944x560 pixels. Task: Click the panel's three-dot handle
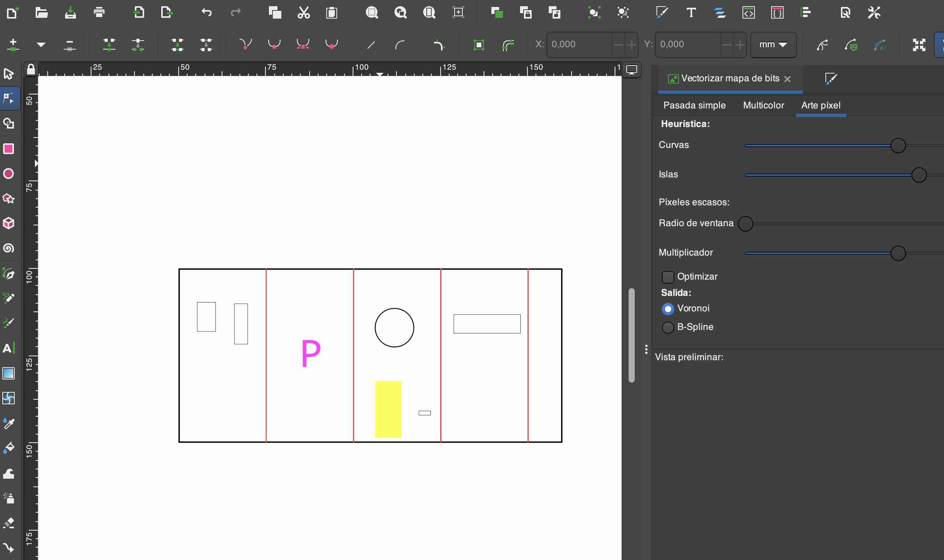click(646, 350)
